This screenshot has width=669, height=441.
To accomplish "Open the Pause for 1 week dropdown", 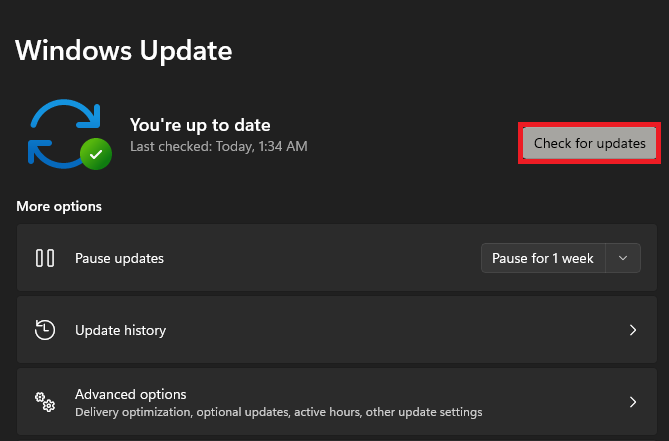I will point(543,258).
